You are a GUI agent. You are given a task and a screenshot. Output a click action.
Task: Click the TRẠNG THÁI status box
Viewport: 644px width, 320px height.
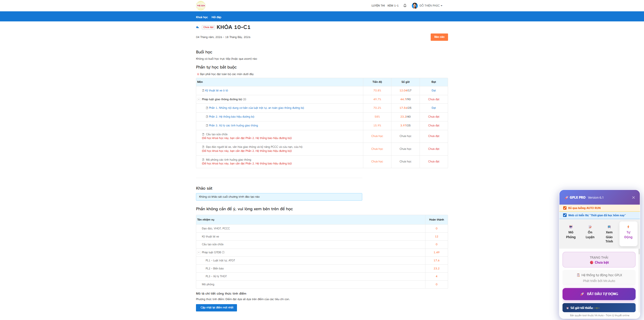pos(599,260)
